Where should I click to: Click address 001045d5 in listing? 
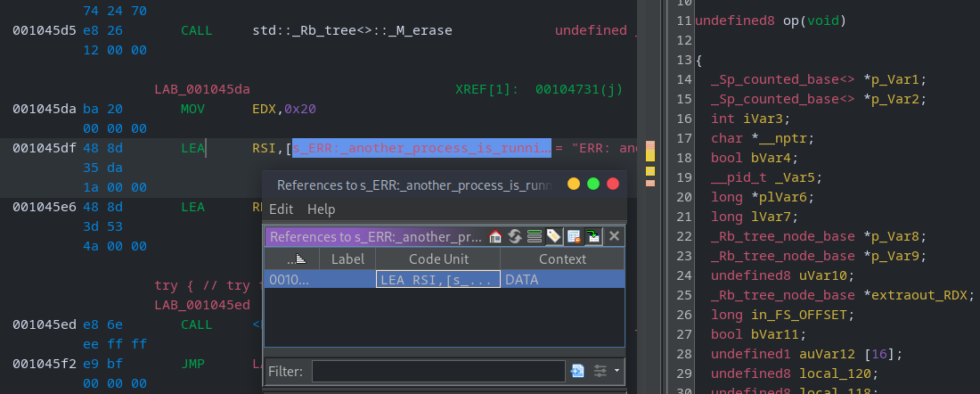pyautogui.click(x=45, y=30)
